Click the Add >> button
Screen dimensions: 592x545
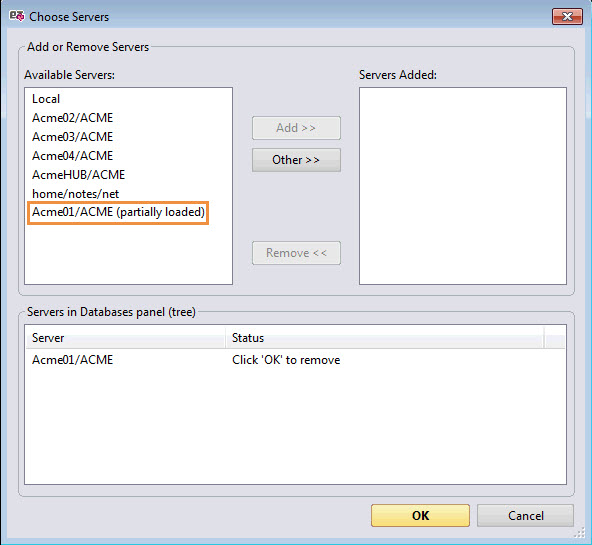(296, 128)
